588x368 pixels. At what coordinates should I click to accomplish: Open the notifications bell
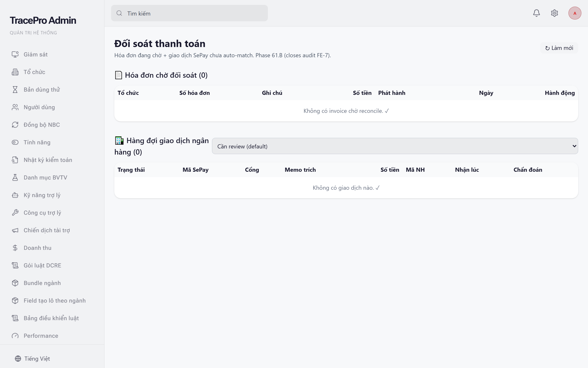point(536,13)
